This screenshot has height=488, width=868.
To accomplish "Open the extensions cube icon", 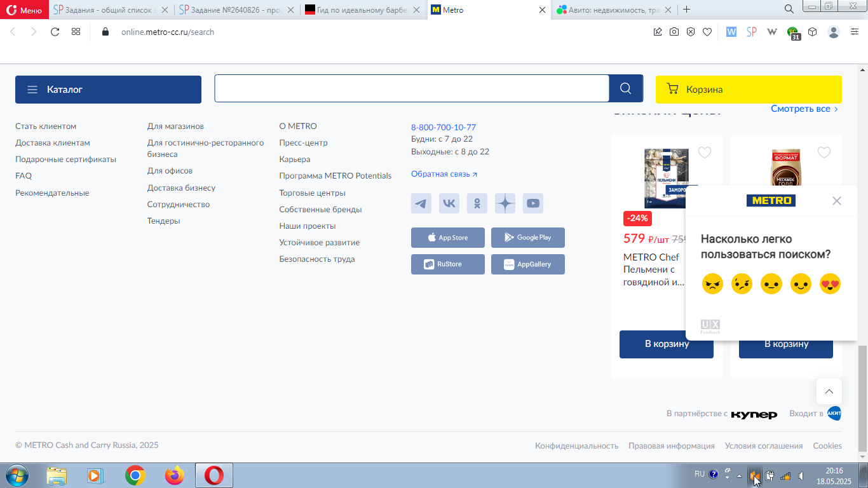I will click(x=813, y=32).
